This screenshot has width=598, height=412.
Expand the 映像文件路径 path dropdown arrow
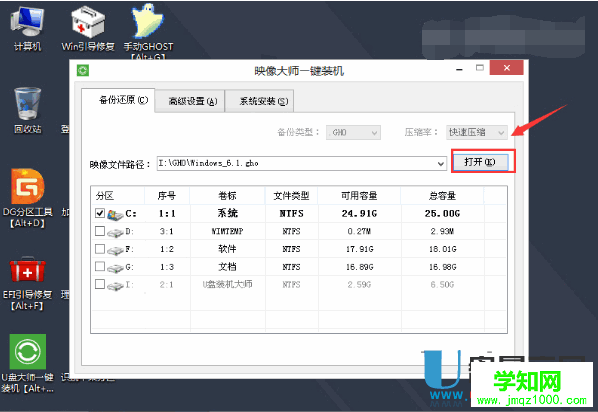440,164
